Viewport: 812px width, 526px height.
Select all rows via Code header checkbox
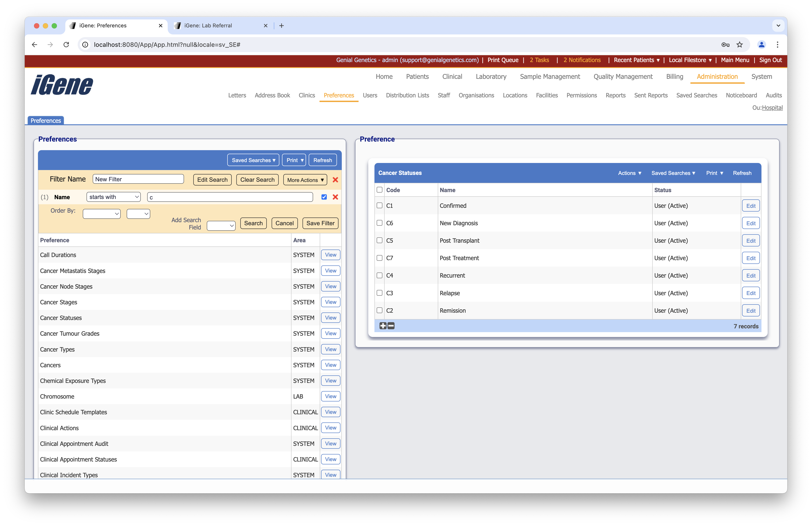(x=379, y=190)
